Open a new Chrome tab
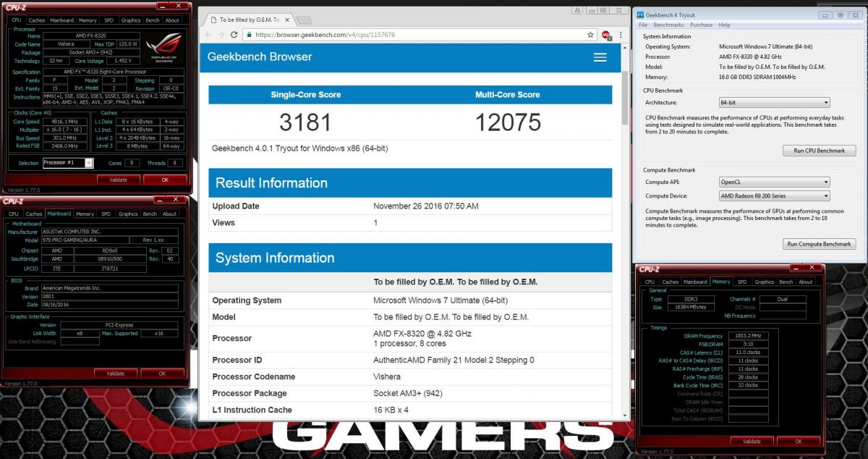The image size is (868, 459). click(304, 20)
